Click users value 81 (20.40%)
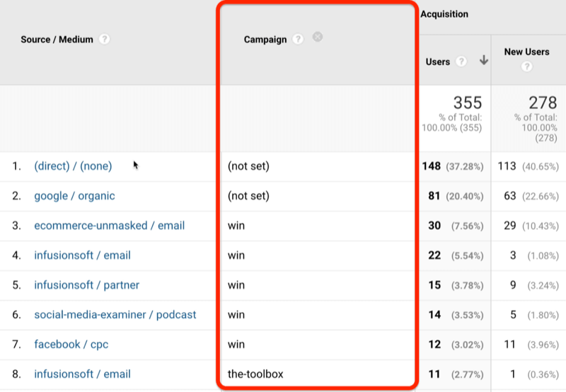Viewport: 566px width, 392px height. [x=456, y=196]
